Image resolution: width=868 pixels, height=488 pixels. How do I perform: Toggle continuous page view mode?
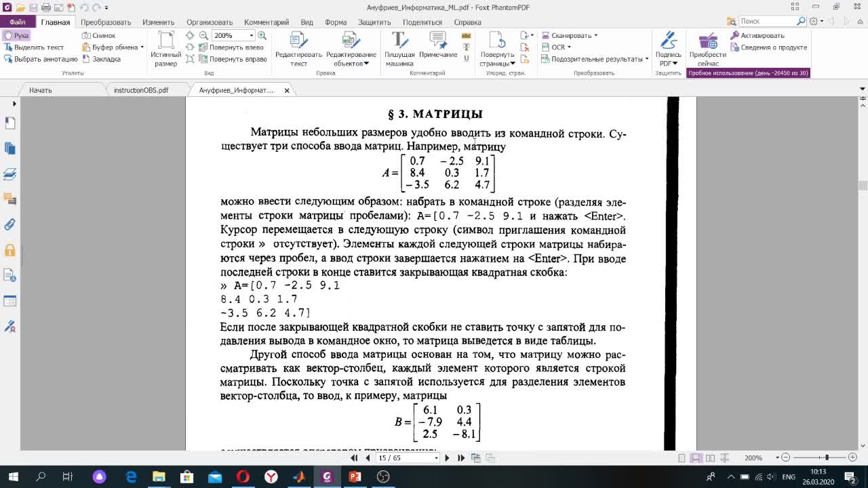pyautogui.click(x=696, y=458)
